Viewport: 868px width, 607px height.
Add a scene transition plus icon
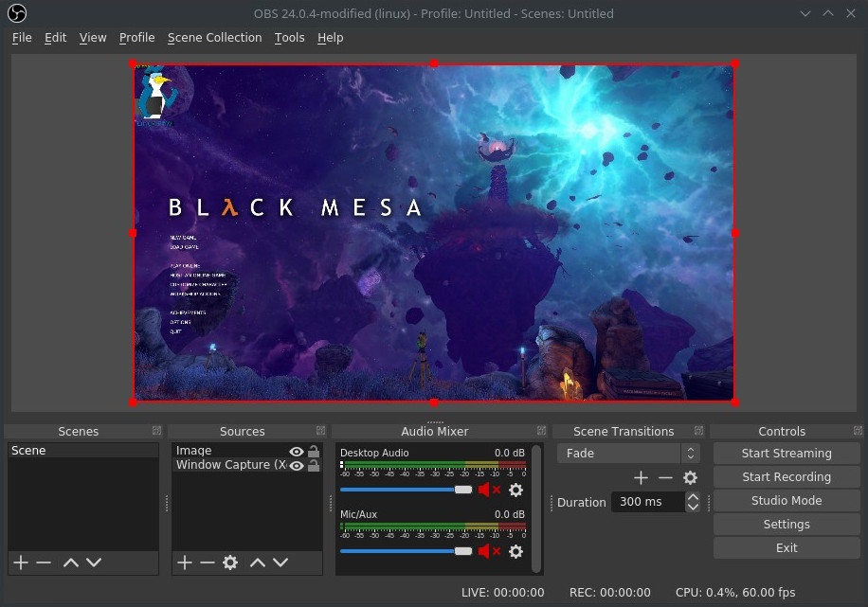[x=641, y=477]
